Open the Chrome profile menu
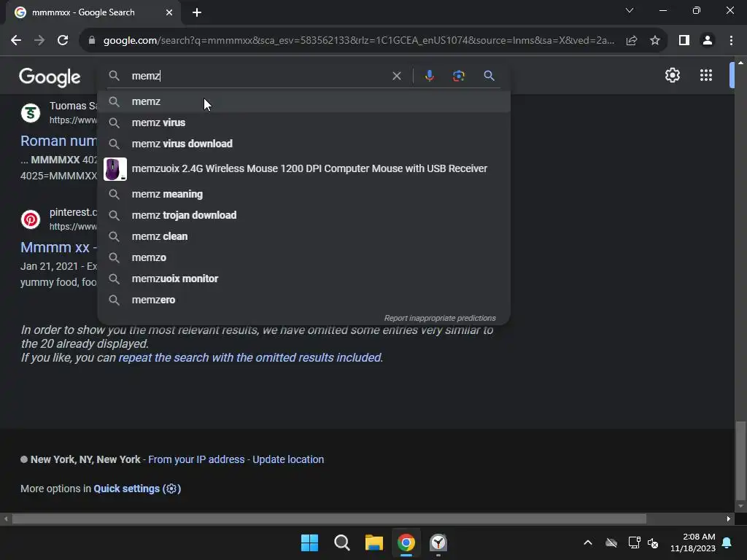The width and height of the screenshot is (747, 560). [708, 41]
